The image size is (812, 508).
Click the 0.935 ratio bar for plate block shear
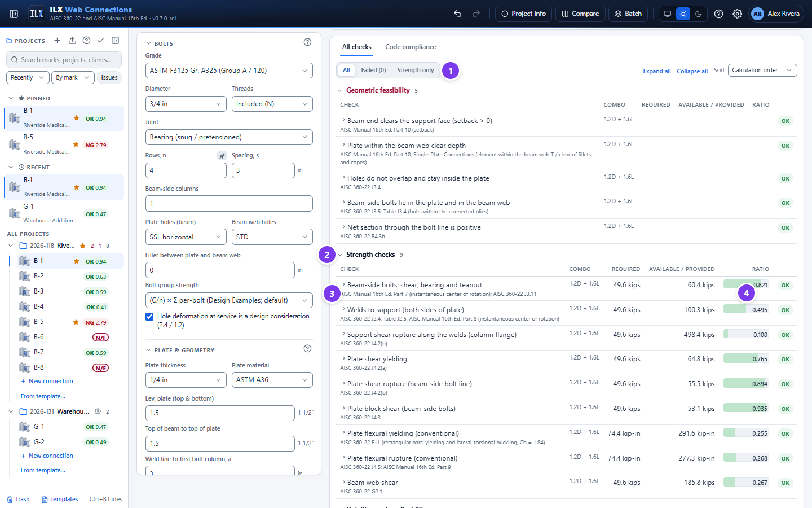click(x=746, y=409)
